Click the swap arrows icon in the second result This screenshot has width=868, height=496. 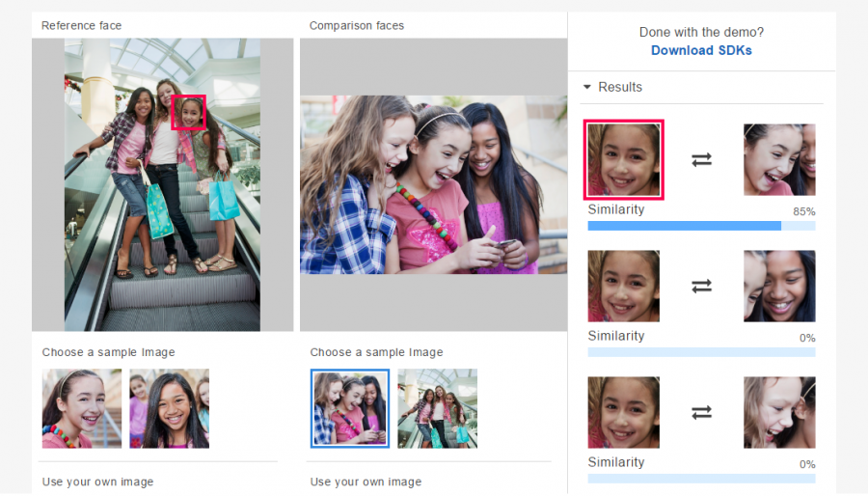[x=701, y=287]
